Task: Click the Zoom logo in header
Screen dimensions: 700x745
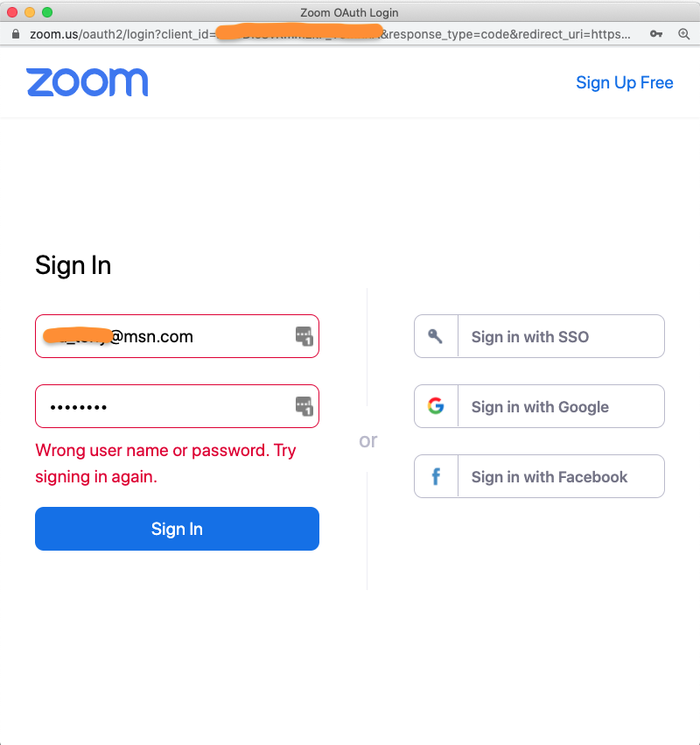Action: coord(87,82)
